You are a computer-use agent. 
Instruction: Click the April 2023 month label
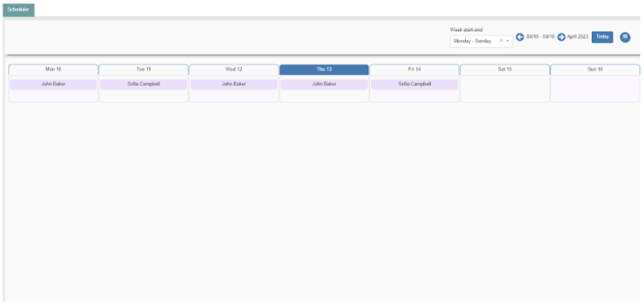click(x=578, y=37)
